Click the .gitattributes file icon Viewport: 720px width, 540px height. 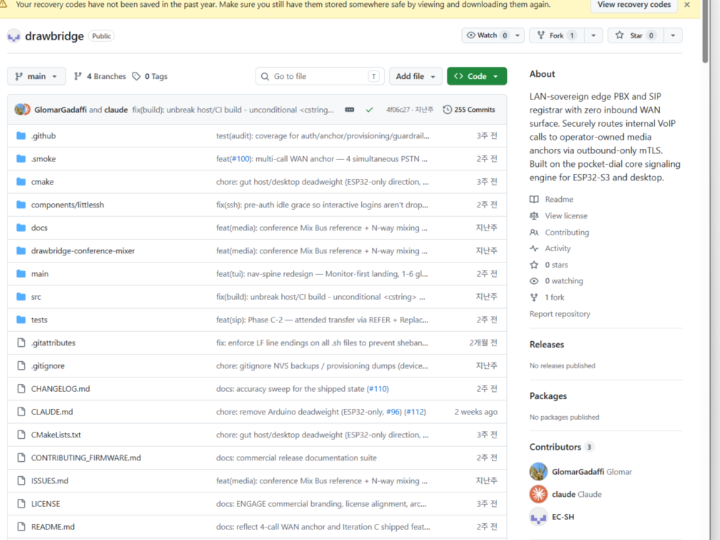(x=21, y=343)
